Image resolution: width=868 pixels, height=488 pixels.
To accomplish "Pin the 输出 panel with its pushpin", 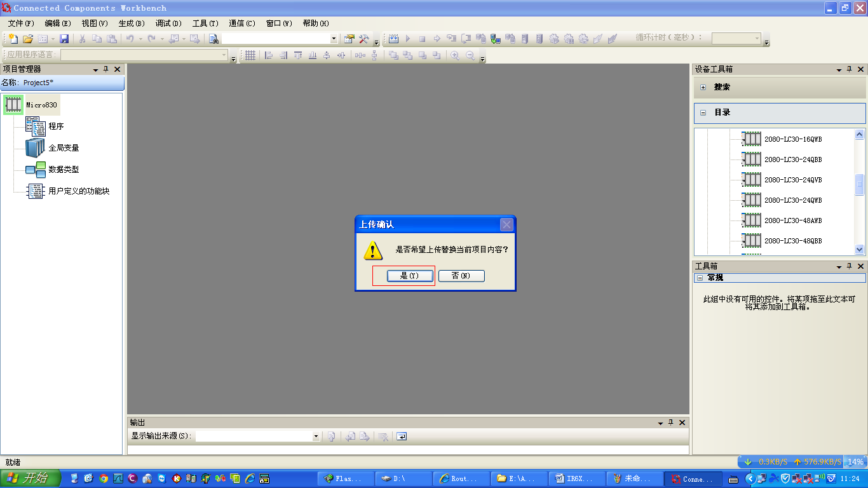I will click(670, 422).
